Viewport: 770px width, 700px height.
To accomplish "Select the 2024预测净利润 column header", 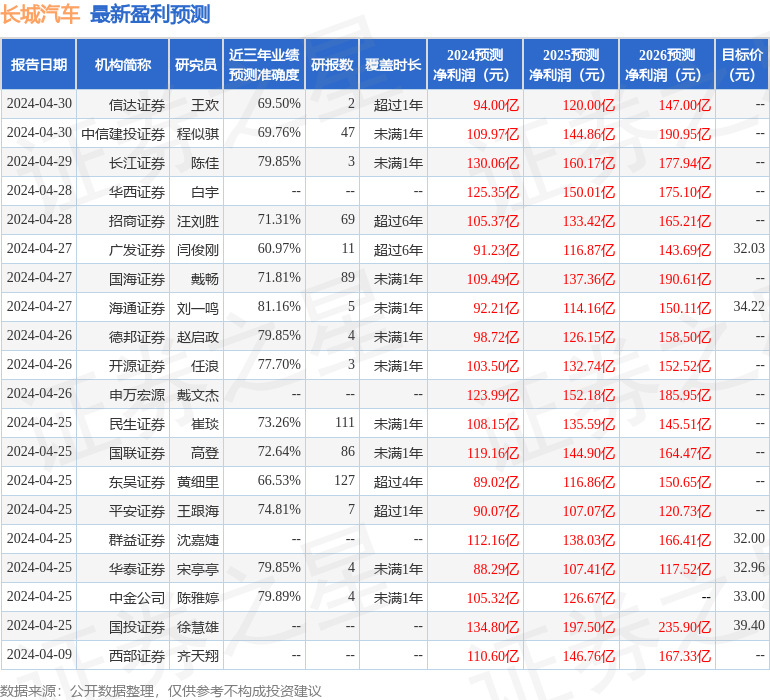I will coord(475,64).
